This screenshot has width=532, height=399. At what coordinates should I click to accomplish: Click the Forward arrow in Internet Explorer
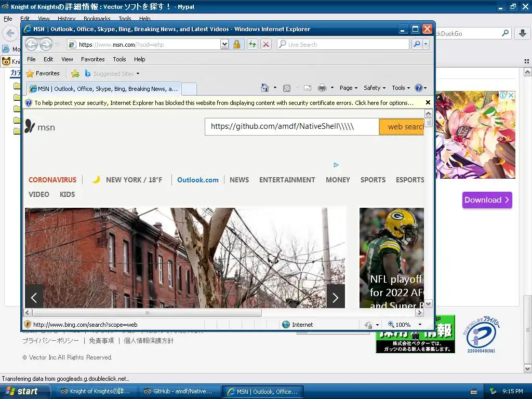(46, 44)
